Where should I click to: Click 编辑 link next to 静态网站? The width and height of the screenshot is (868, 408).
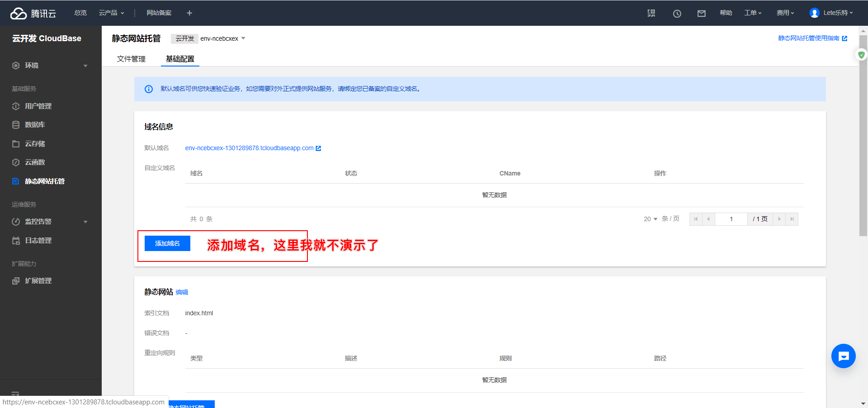[x=182, y=292]
